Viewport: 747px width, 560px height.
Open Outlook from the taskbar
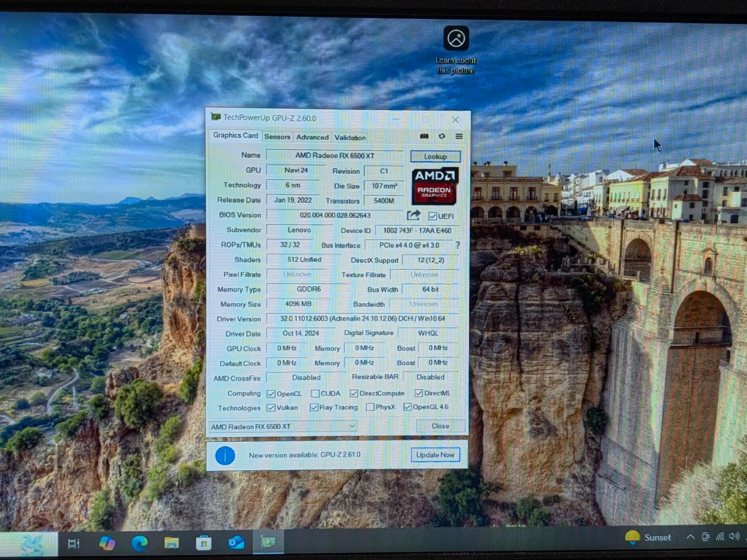coord(236,543)
